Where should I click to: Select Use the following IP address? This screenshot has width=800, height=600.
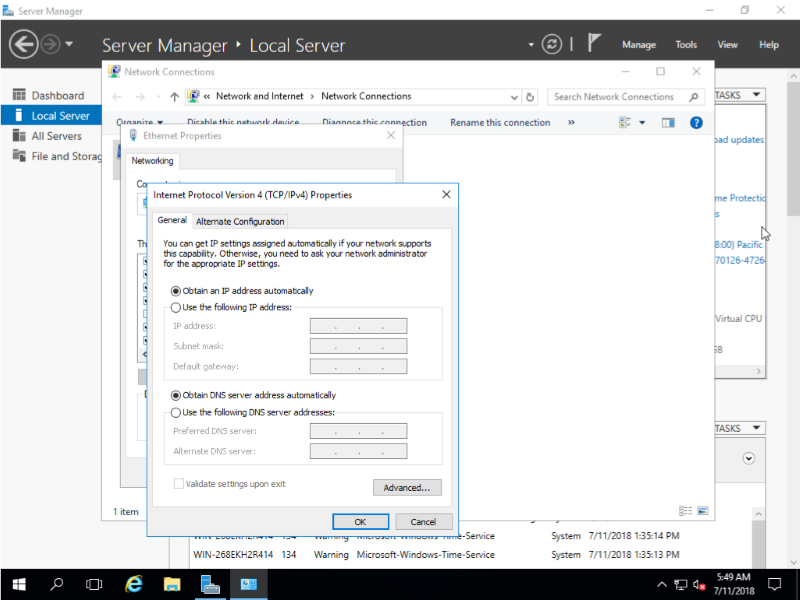pyautogui.click(x=176, y=308)
